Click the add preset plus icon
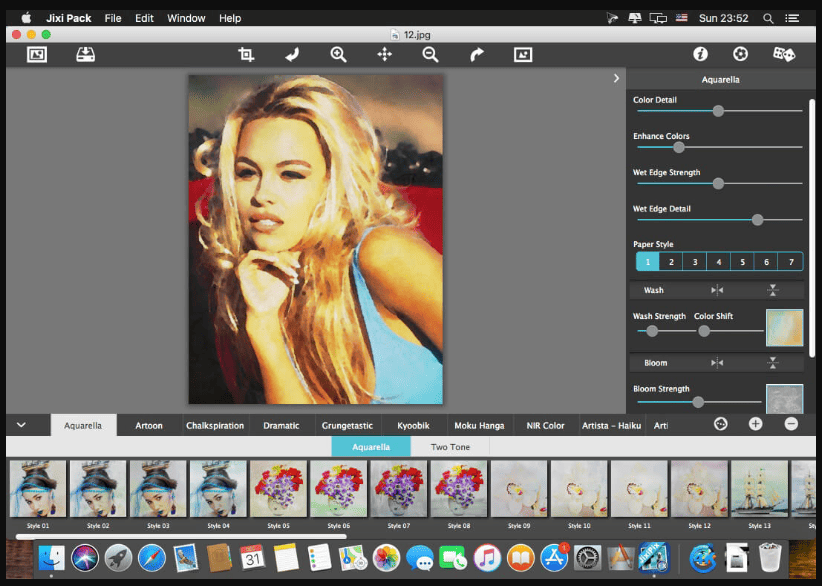This screenshot has width=822, height=586. (755, 424)
